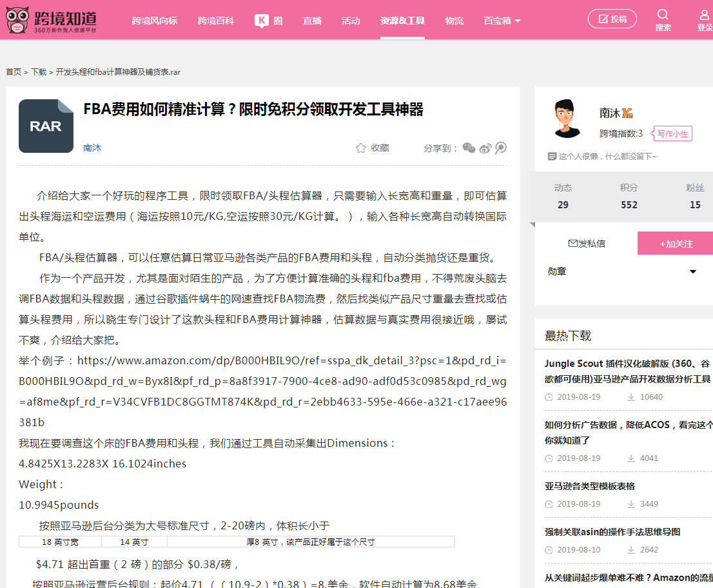Screen dimensions: 713x588
Task: Share via the third share icon
Action: point(501,148)
